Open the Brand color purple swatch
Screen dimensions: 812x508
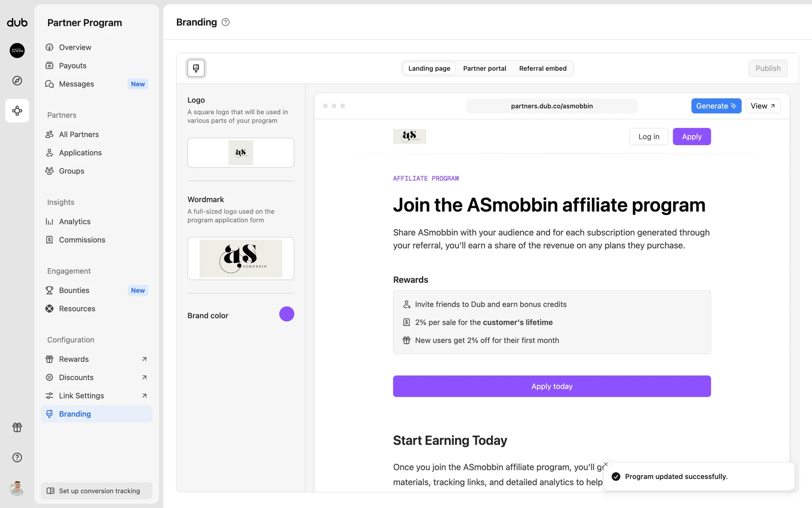286,314
